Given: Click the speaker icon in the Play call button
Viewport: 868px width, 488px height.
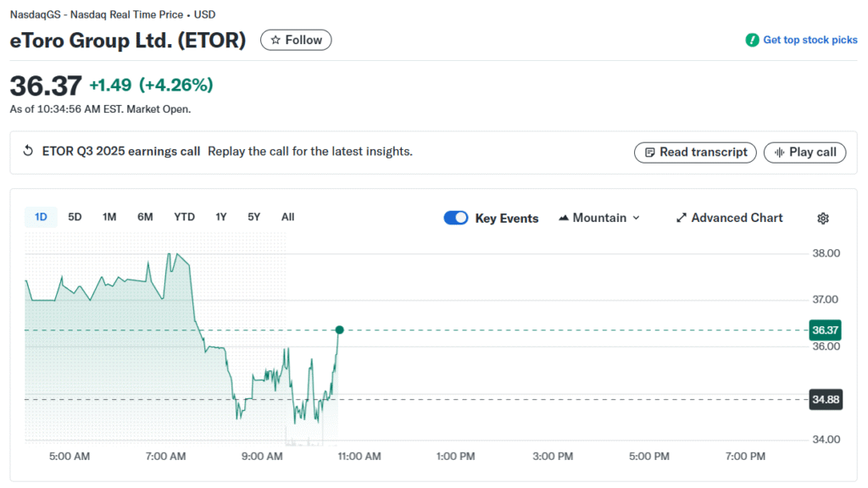Looking at the screenshot, I should pyautogui.click(x=778, y=152).
